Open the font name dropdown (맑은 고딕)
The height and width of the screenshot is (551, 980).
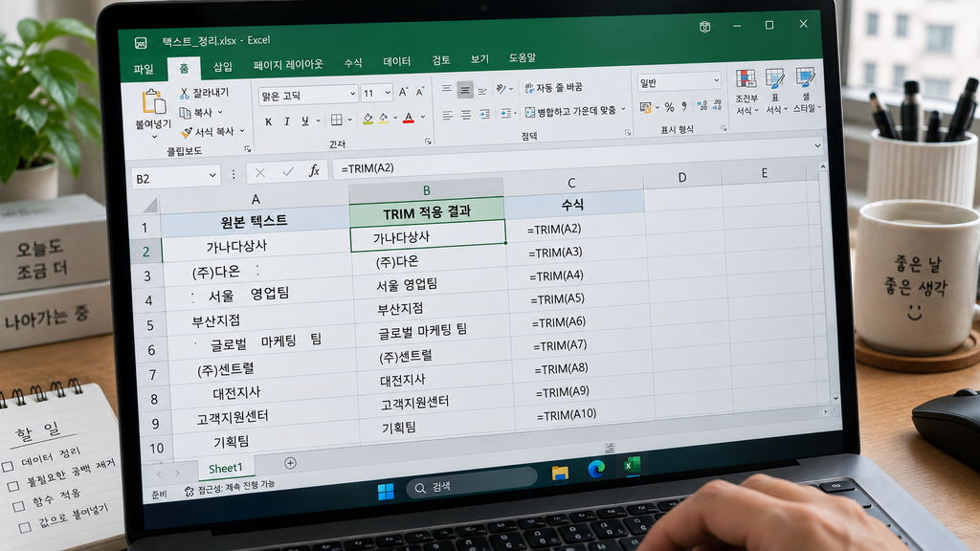tap(352, 94)
